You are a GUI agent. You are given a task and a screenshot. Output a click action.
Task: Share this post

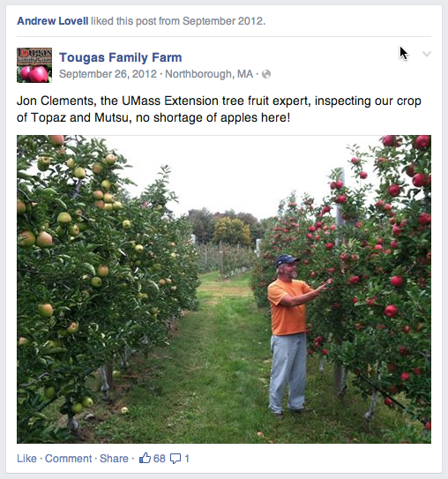[114, 459]
